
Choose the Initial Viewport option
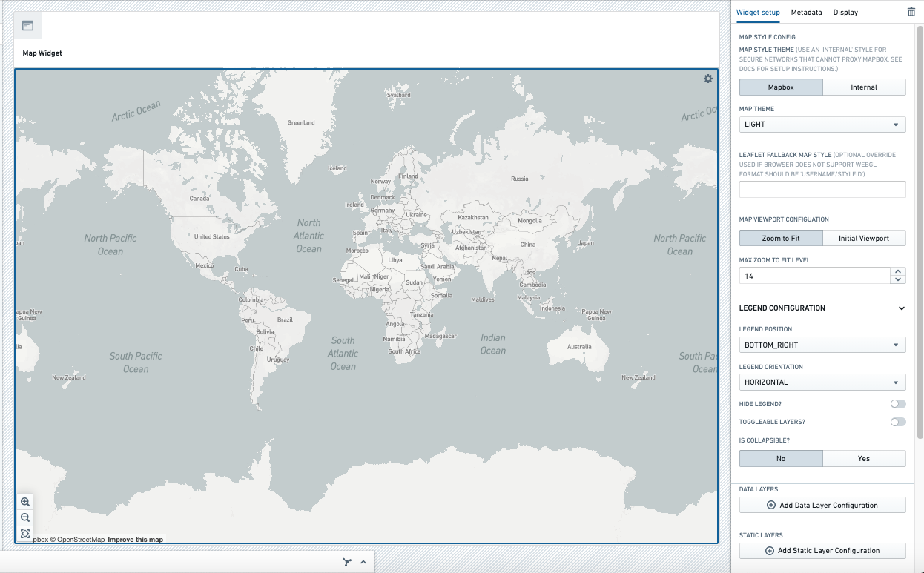(x=864, y=238)
